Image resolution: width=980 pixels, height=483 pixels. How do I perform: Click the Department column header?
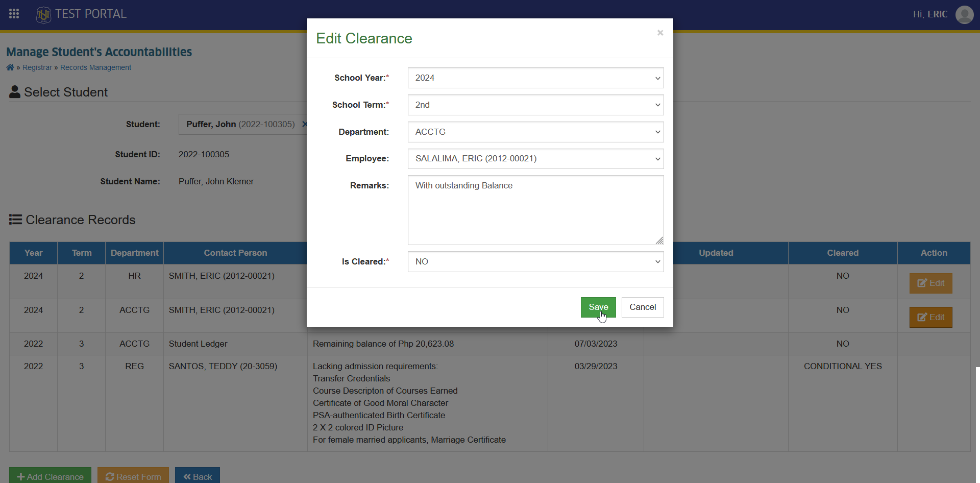(x=135, y=253)
